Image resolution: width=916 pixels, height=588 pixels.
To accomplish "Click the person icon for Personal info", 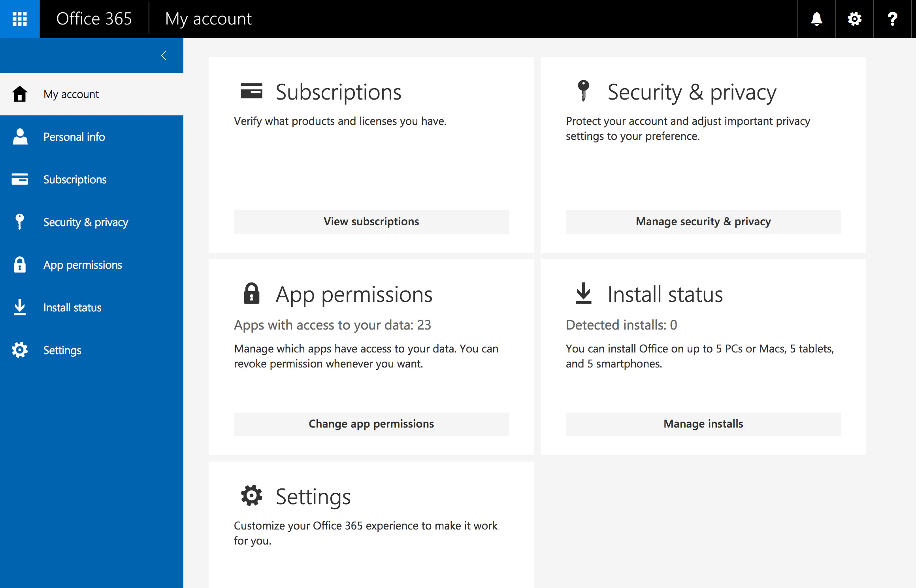I will (x=20, y=137).
